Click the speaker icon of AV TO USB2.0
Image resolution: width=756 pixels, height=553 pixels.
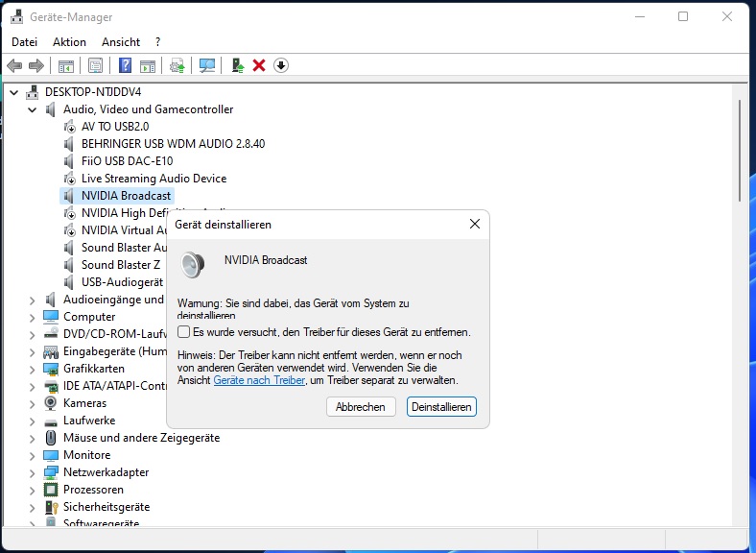[x=70, y=127]
